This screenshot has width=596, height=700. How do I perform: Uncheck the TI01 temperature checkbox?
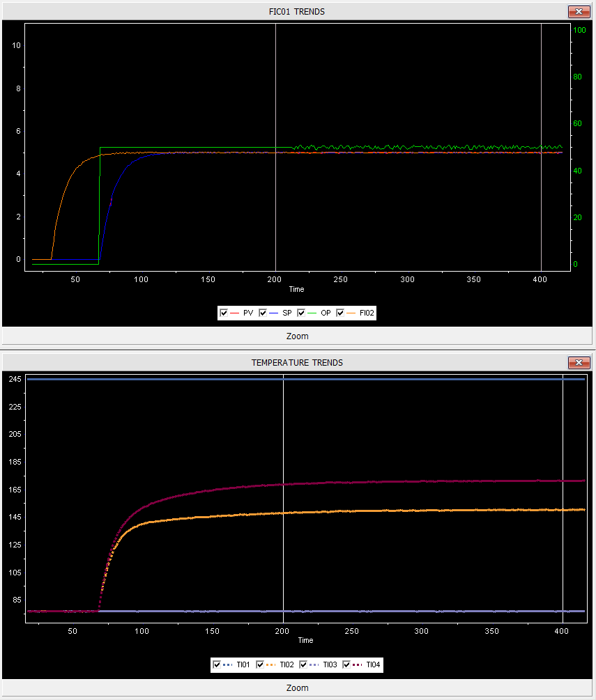[x=217, y=665]
